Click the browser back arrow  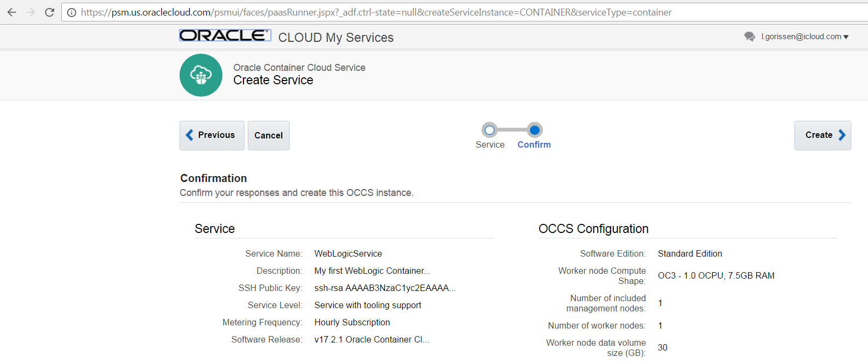(12, 12)
